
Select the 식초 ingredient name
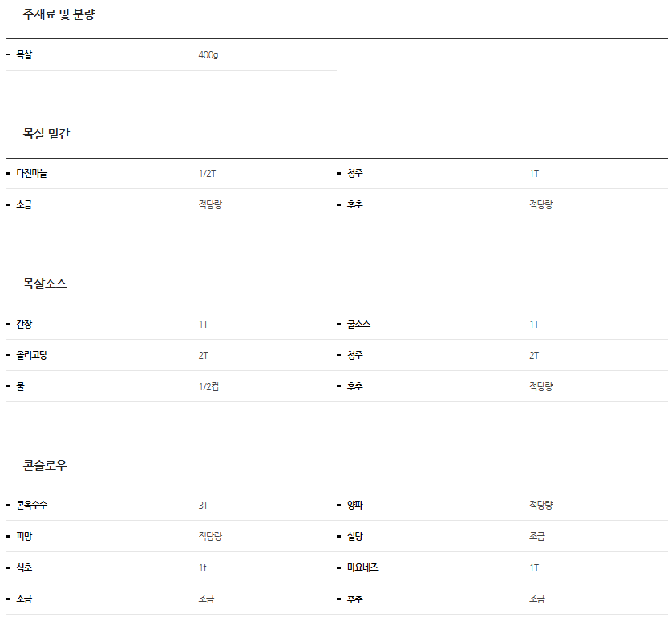pos(24,567)
